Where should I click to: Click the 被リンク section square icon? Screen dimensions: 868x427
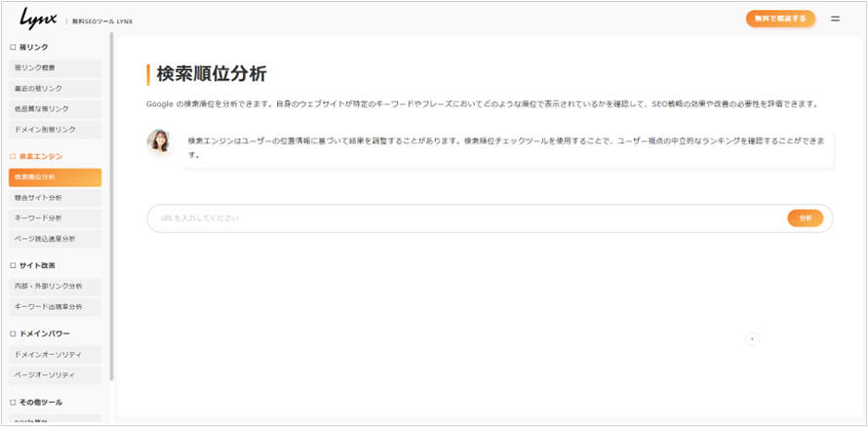click(x=13, y=47)
